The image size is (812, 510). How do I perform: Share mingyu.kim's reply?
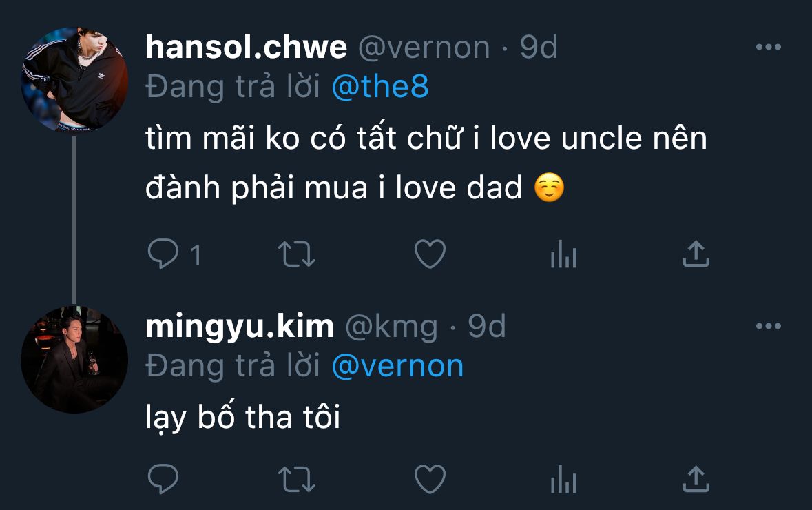696,478
